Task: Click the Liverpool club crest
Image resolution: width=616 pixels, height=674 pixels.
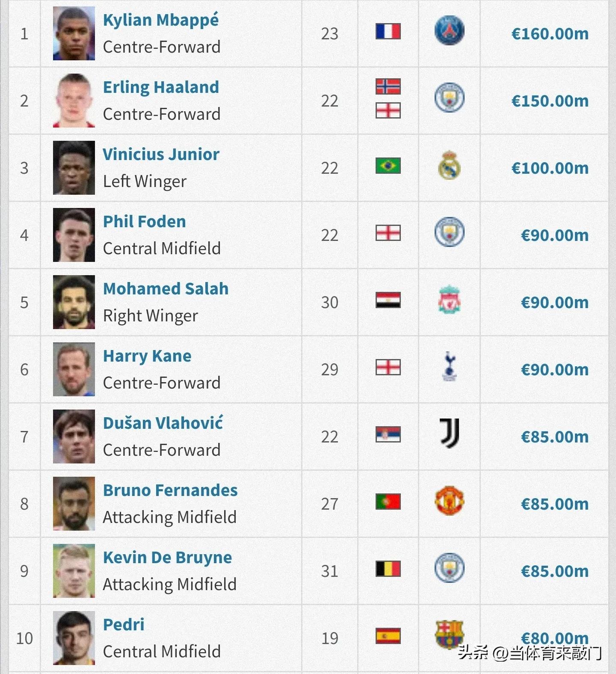Action: 449,300
